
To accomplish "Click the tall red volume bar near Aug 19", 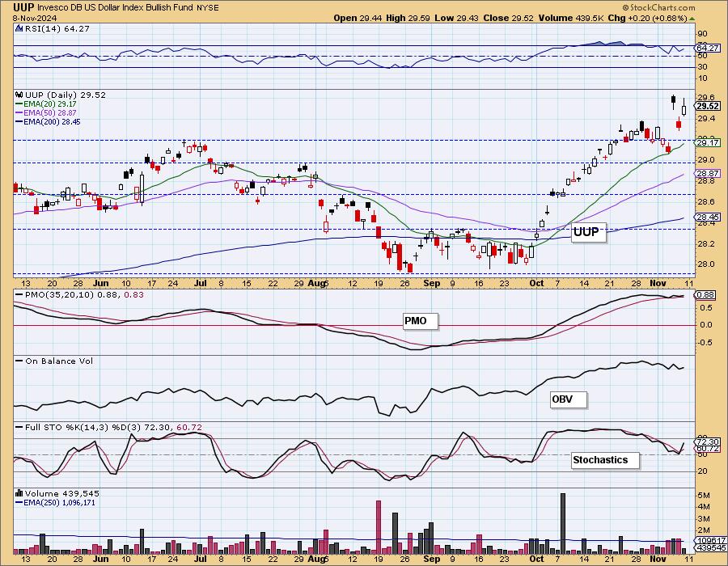I will click(x=379, y=527).
